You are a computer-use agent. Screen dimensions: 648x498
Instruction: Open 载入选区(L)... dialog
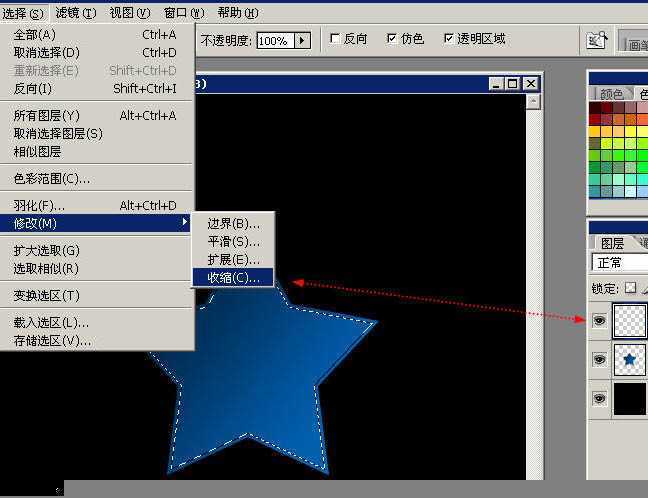[95, 322]
